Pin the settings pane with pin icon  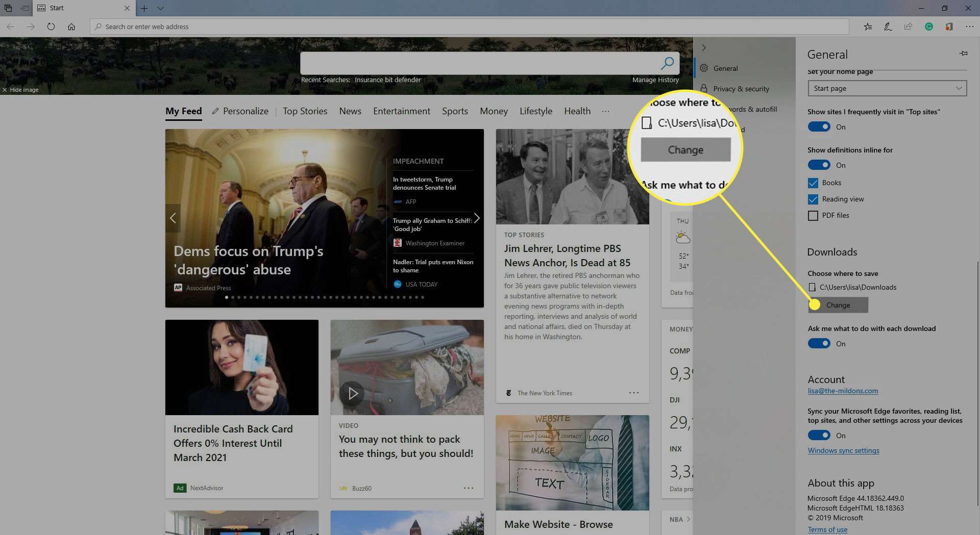(x=963, y=53)
